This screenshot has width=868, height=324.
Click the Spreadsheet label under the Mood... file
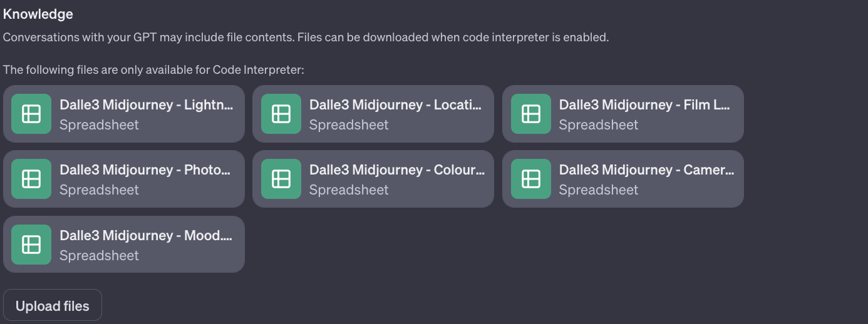point(99,255)
